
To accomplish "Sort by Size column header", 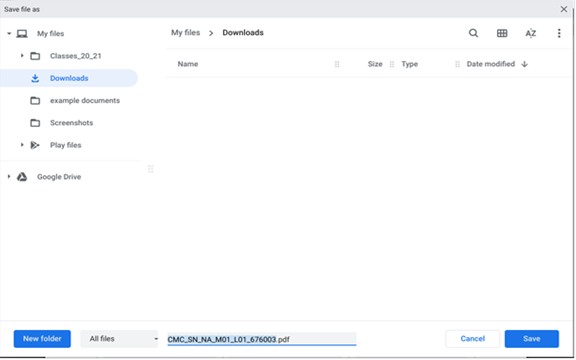I will (375, 64).
